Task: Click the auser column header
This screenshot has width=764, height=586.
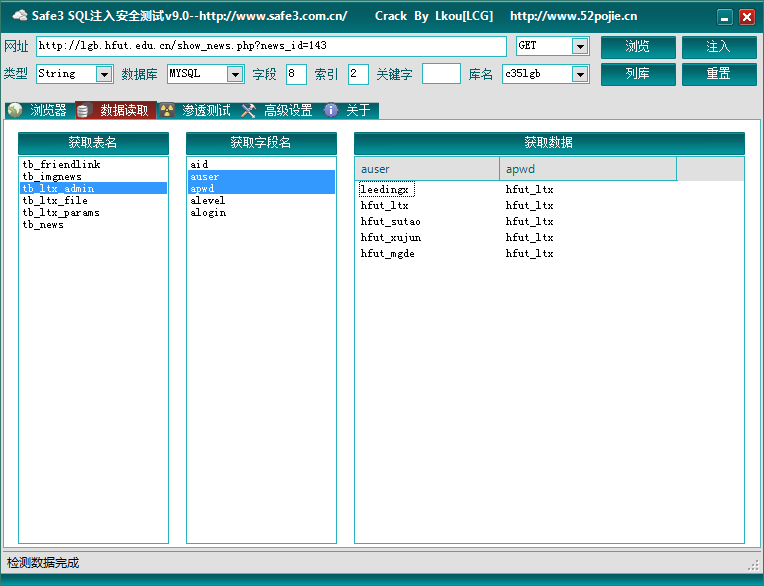Action: tap(427, 169)
